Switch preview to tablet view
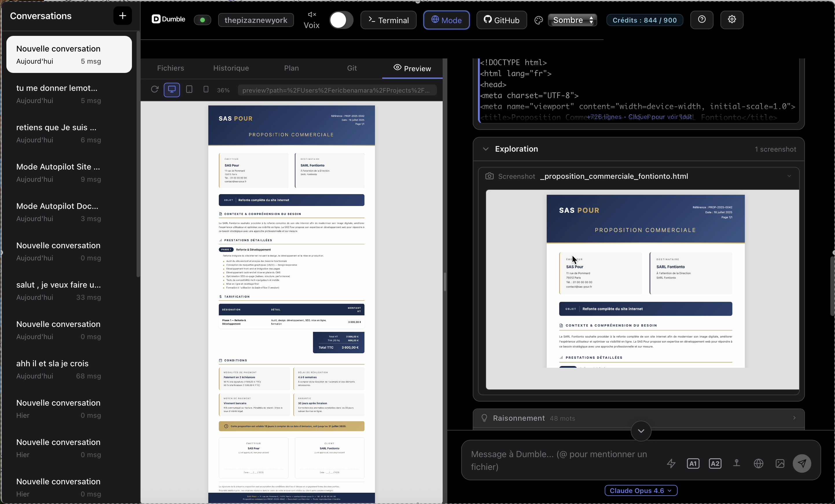 pos(189,89)
